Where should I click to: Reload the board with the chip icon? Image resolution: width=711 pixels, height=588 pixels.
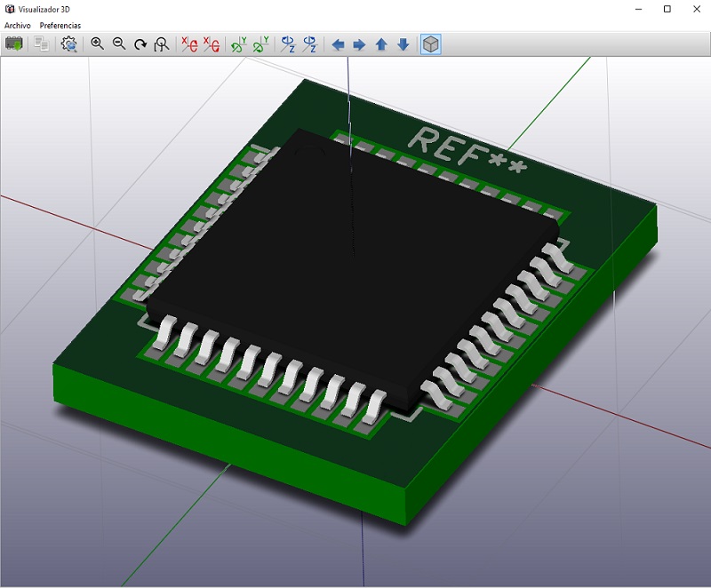tap(14, 44)
